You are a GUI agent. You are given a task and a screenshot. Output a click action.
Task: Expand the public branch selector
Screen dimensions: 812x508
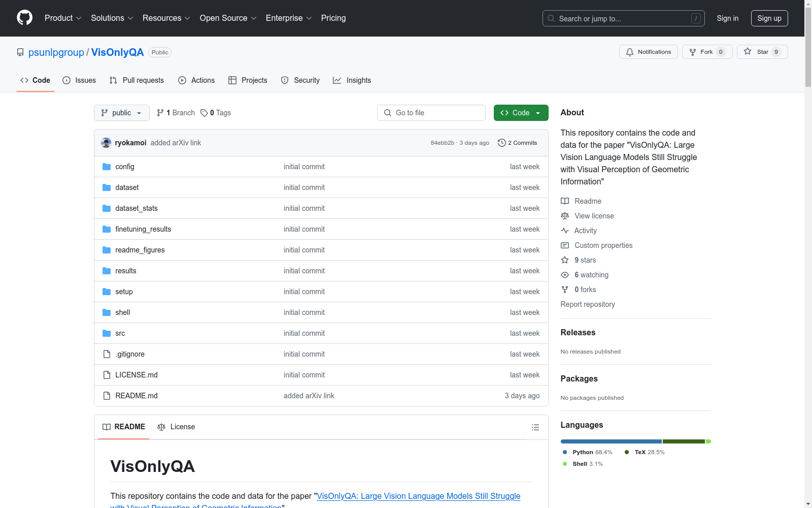(x=121, y=113)
